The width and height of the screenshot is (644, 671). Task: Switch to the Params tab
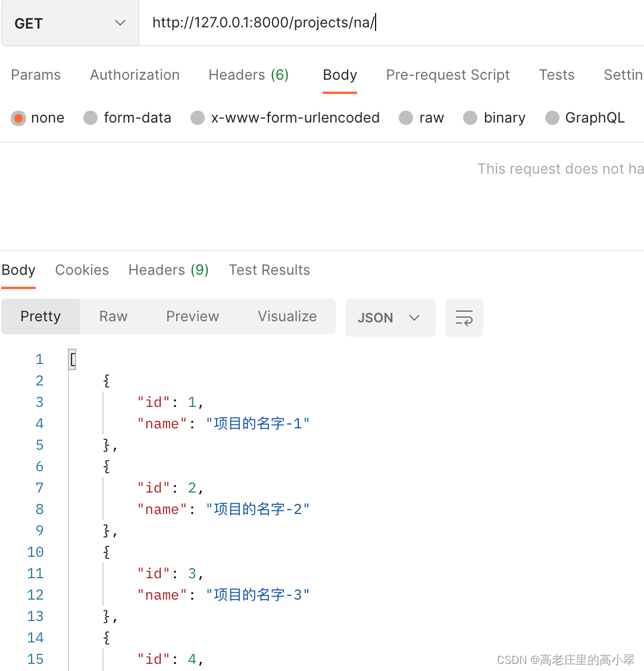click(x=36, y=75)
